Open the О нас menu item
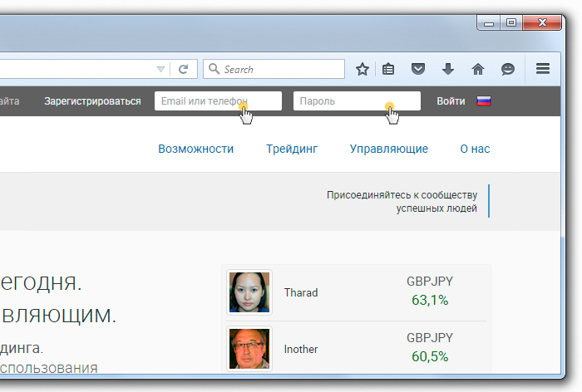582x392 pixels. point(475,149)
